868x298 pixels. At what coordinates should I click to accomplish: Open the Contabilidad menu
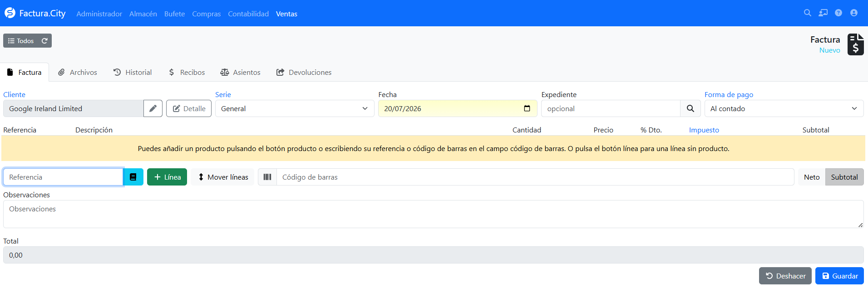248,14
